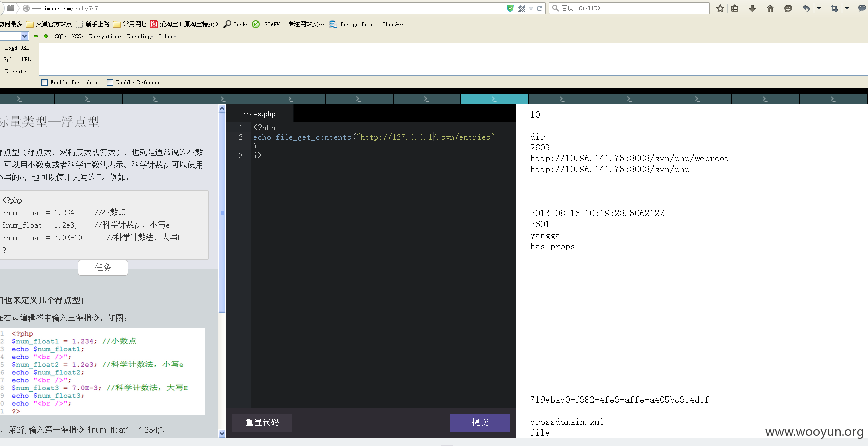Viewport: 868px width, 446px height.
Task: Select the index.php editor tab
Action: (x=260, y=114)
